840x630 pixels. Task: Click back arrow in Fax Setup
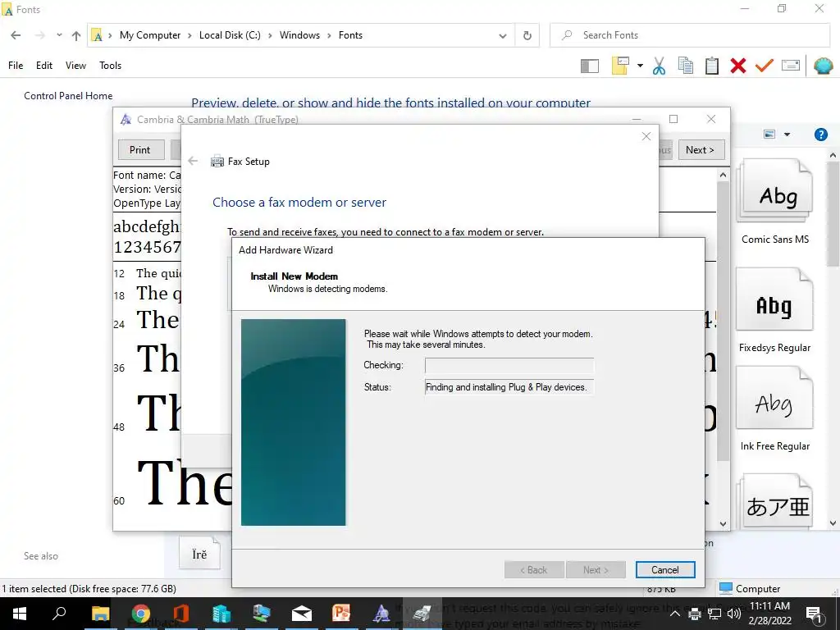pyautogui.click(x=193, y=162)
